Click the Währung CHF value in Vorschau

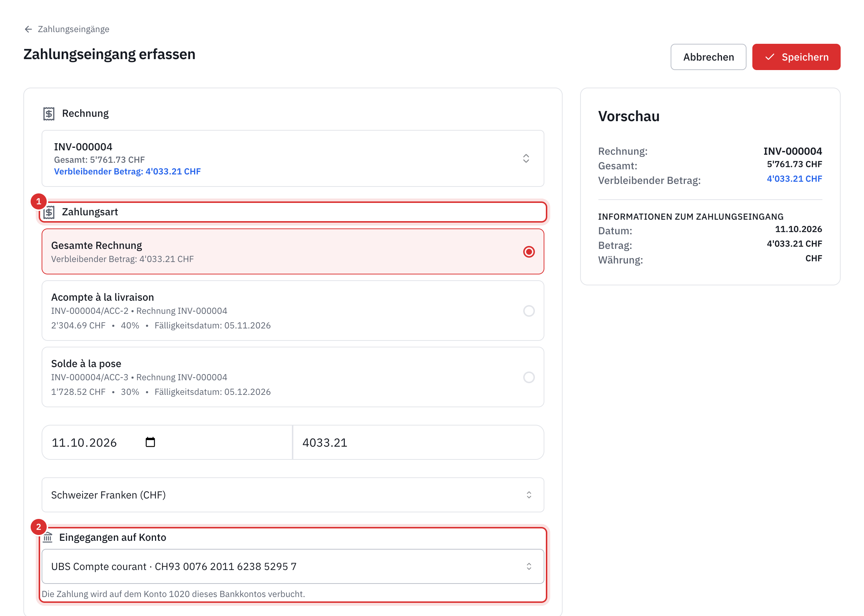click(x=813, y=258)
